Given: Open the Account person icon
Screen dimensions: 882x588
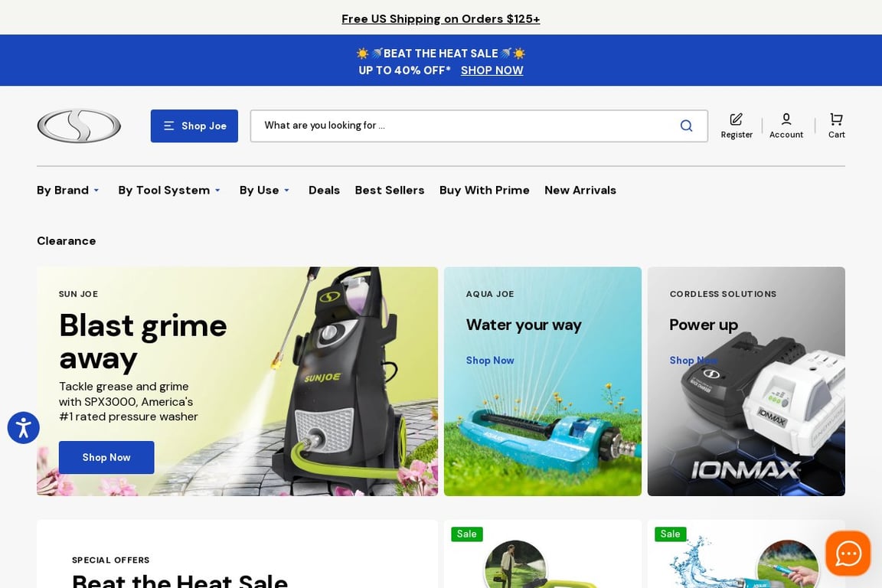Looking at the screenshot, I should [786, 119].
